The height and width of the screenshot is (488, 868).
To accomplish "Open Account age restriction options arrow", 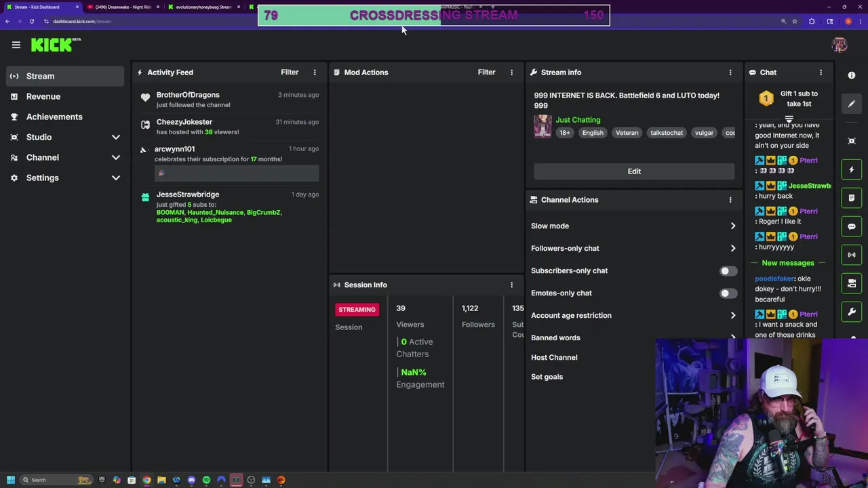I will pos(732,315).
